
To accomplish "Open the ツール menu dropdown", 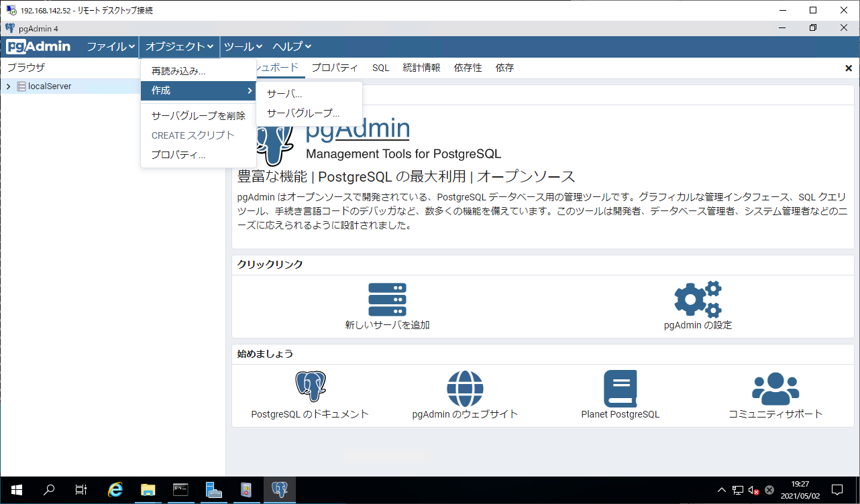I will click(x=243, y=46).
